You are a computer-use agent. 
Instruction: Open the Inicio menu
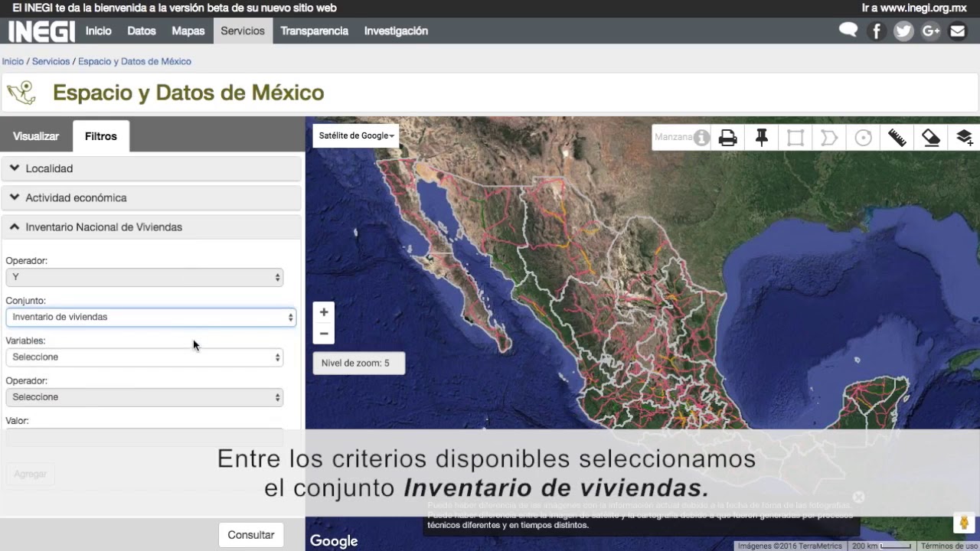tap(99, 31)
